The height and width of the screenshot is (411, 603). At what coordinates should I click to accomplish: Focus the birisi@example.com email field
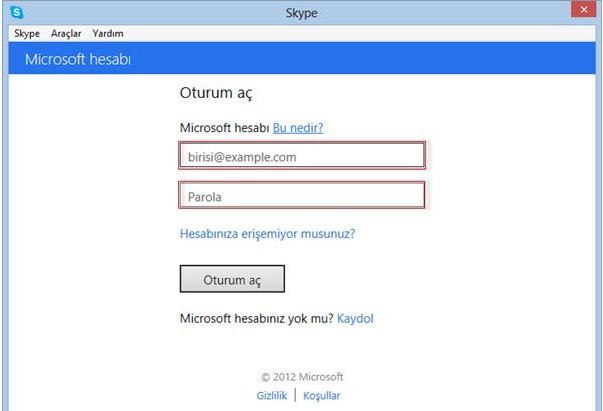click(x=302, y=155)
